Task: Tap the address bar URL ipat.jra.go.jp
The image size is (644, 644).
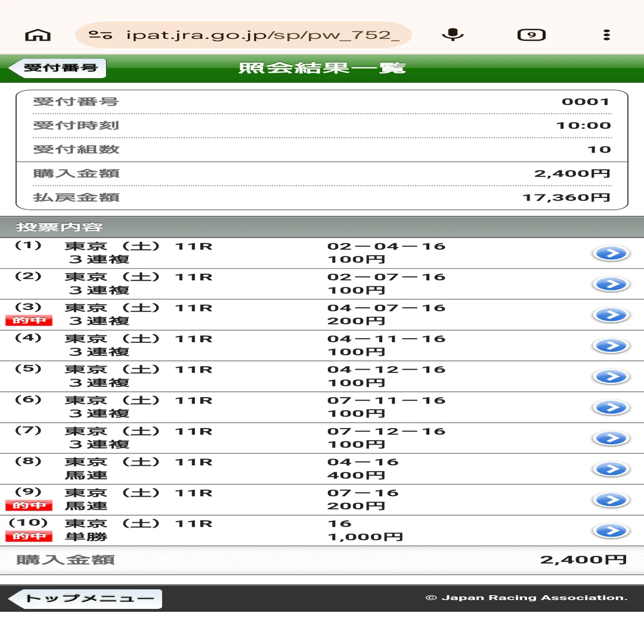Action: [263, 35]
